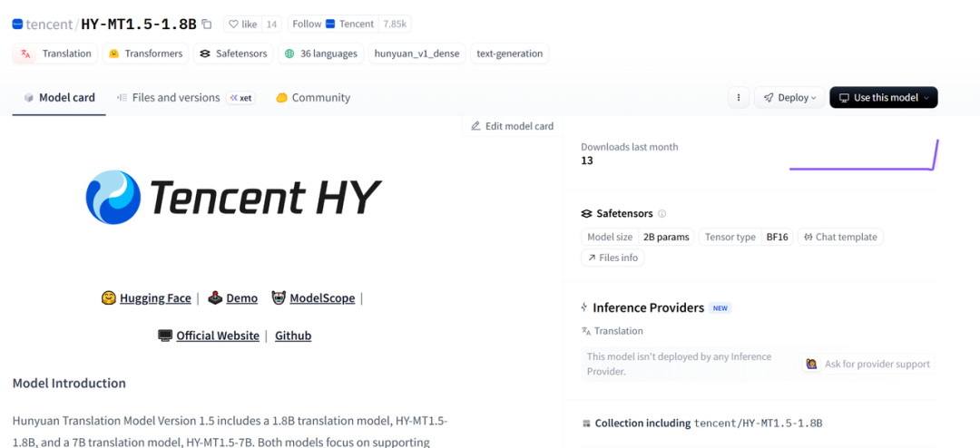Open the Official Website link
Image resolution: width=980 pixels, height=448 pixels.
pyautogui.click(x=218, y=336)
